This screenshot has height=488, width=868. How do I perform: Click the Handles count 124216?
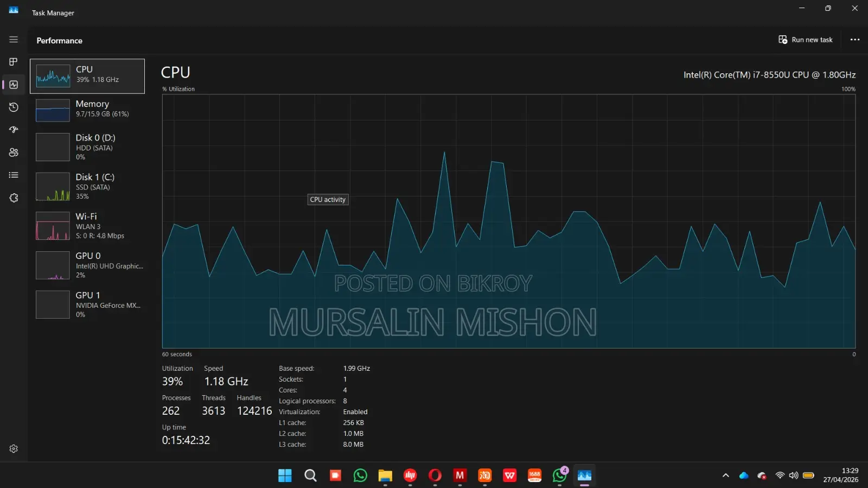coord(254,411)
